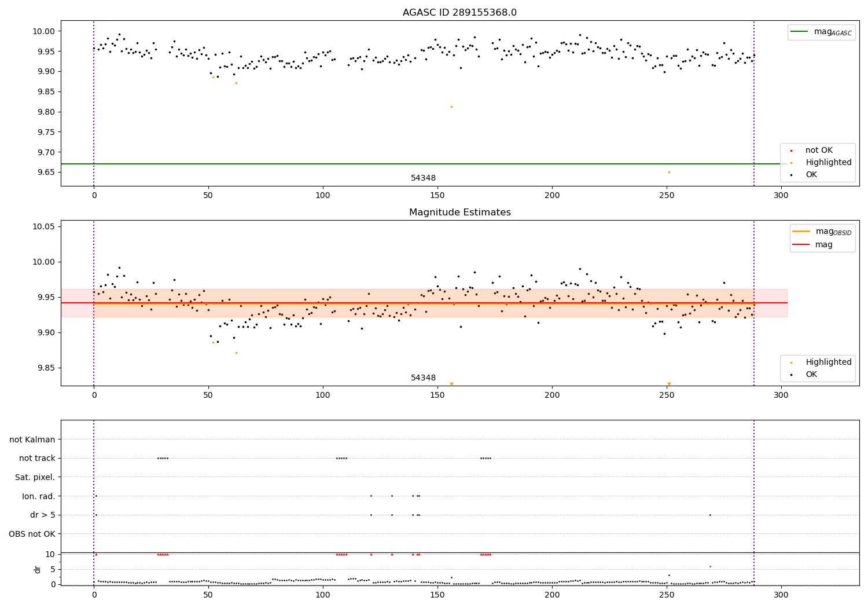Click the orange triangle marker near x=156
Screen dimensions: 868x608
click(451, 384)
